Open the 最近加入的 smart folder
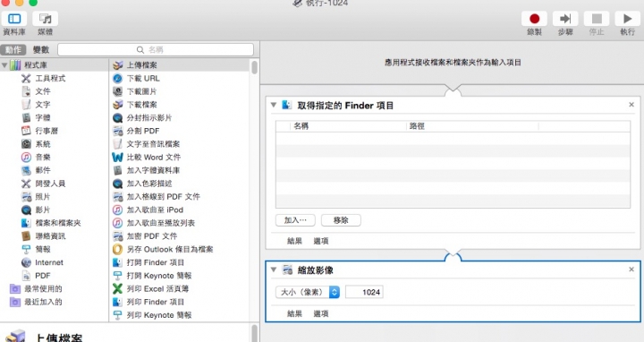This screenshot has width=644, height=342. (x=43, y=302)
